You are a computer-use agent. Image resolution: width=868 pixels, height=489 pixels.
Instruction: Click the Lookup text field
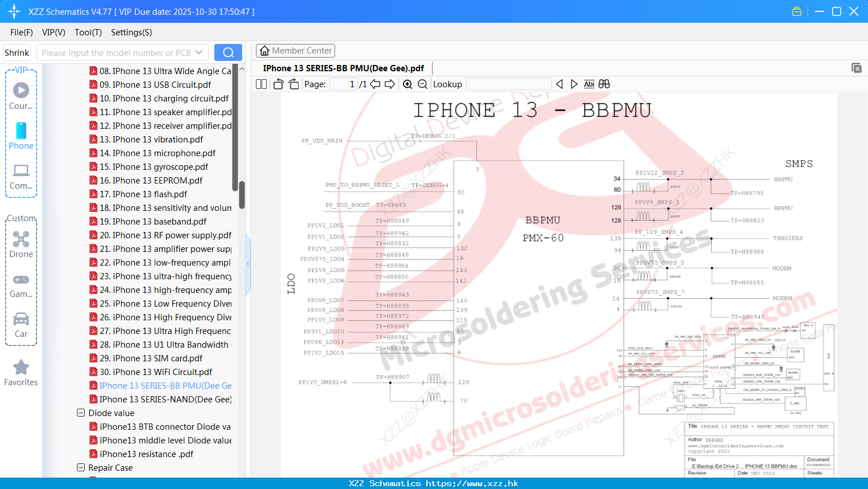pyautogui.click(x=508, y=84)
